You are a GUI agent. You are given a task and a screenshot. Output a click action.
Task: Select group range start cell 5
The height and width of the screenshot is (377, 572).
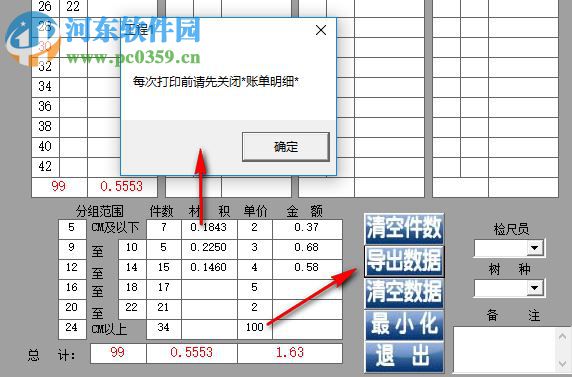[72, 229]
